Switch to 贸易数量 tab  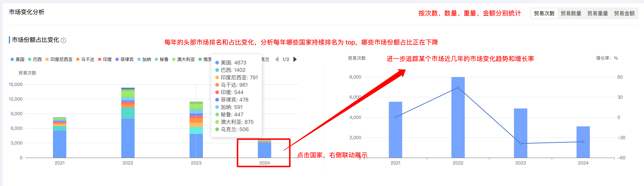tap(571, 13)
